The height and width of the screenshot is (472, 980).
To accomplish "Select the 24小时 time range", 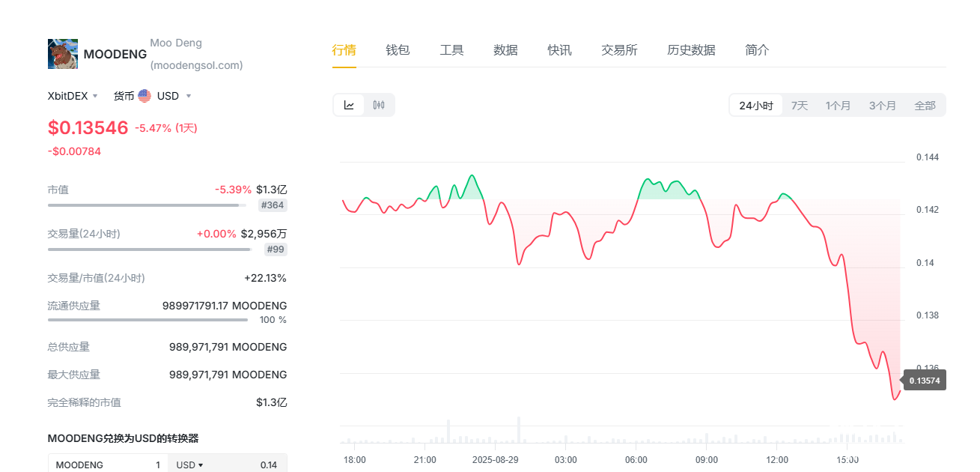I will (756, 106).
